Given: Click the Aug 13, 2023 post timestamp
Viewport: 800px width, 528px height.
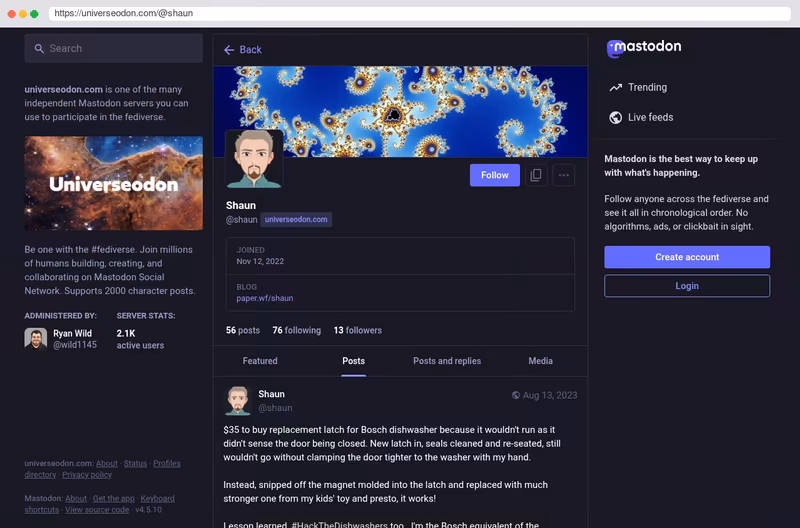Looking at the screenshot, I should coord(549,395).
